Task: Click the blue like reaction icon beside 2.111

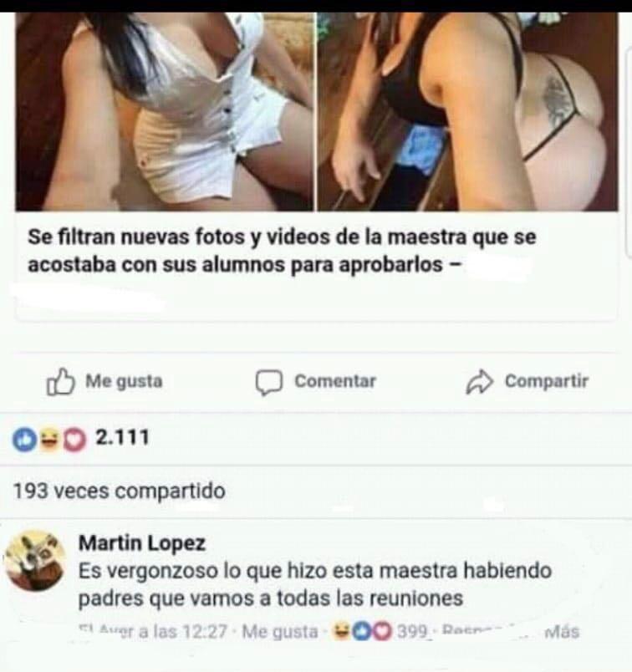Action: click(x=24, y=440)
